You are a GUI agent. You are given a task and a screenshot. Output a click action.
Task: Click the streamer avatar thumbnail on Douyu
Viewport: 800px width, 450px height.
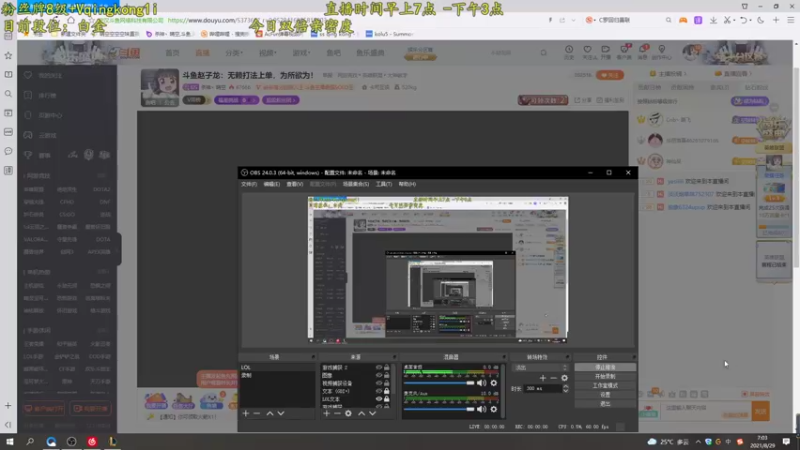160,87
